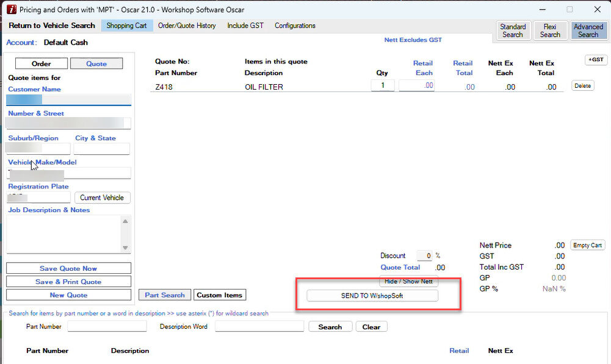Click the City & State field
Screen dimensions: 611x364
(x=102, y=148)
